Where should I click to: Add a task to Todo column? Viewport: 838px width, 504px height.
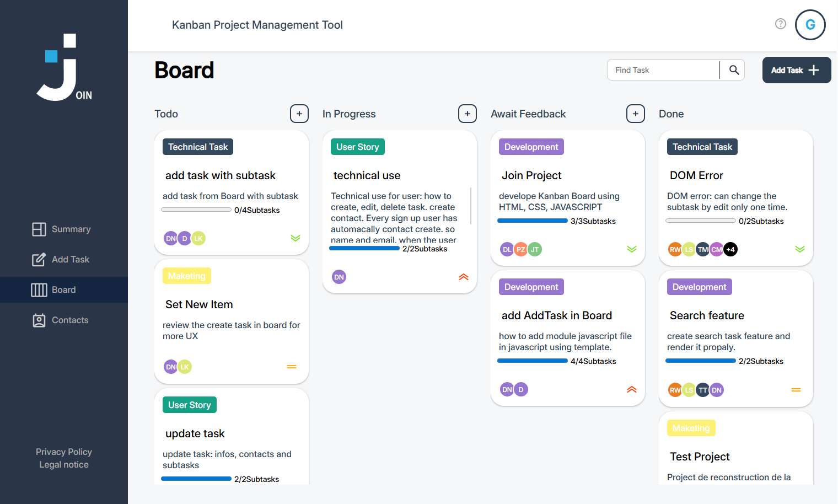[299, 114]
